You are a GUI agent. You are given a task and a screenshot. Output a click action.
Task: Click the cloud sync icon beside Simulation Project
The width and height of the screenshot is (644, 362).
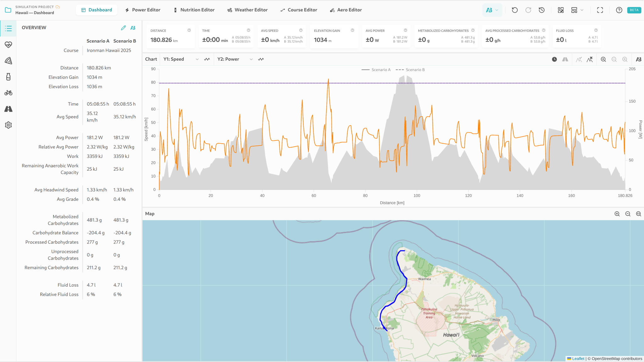[x=58, y=7]
